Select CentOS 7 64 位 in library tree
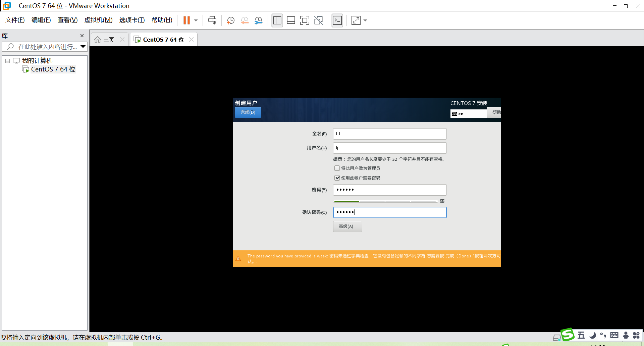This screenshot has height=346, width=644. [53, 69]
